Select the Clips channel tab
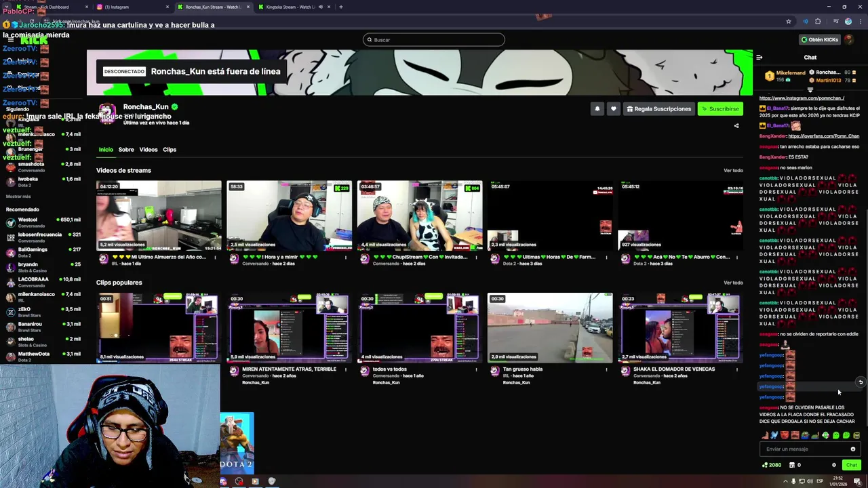This screenshot has width=868, height=488. click(170, 149)
